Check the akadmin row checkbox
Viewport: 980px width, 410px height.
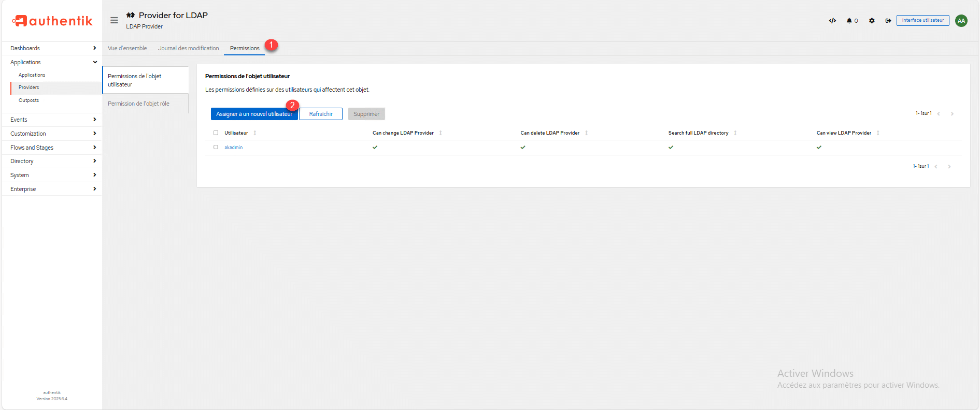(x=216, y=147)
